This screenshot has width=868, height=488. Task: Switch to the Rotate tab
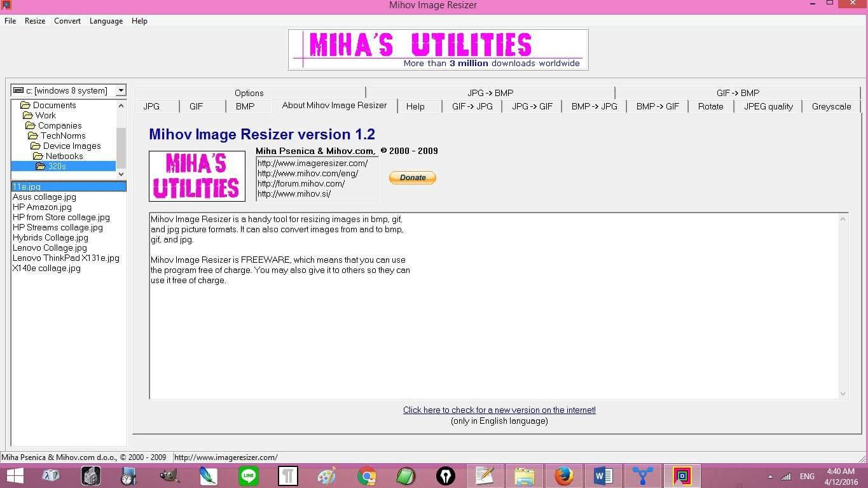[710, 106]
